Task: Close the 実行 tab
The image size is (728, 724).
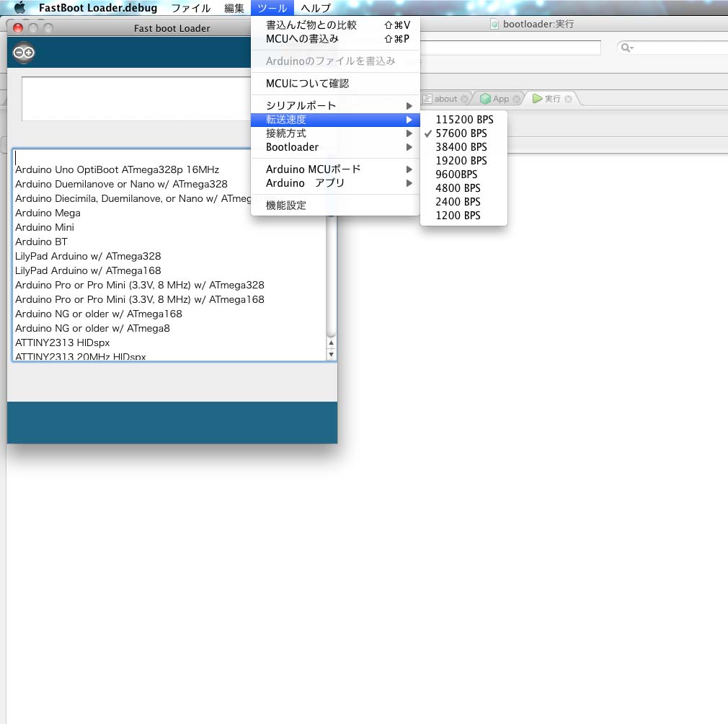Action: click(568, 99)
